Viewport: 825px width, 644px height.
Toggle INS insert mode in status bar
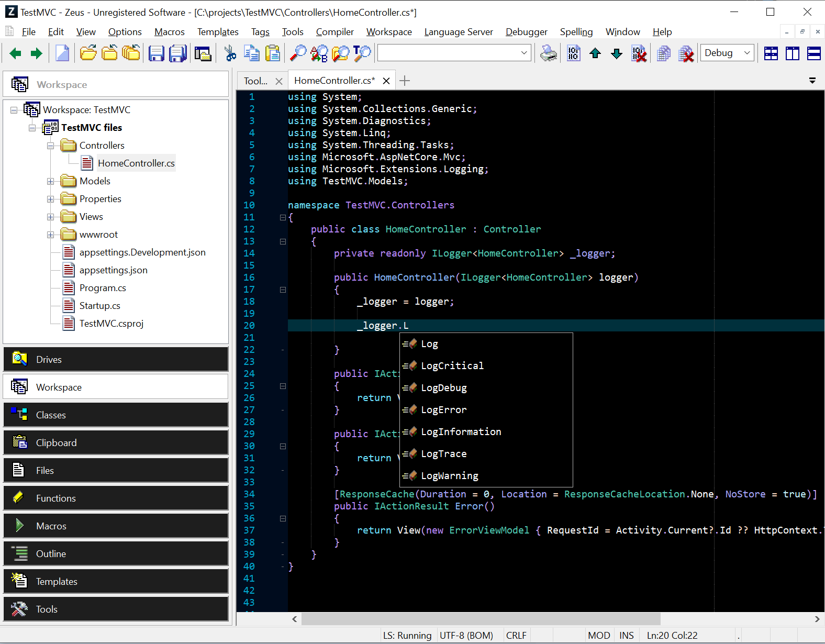click(627, 635)
